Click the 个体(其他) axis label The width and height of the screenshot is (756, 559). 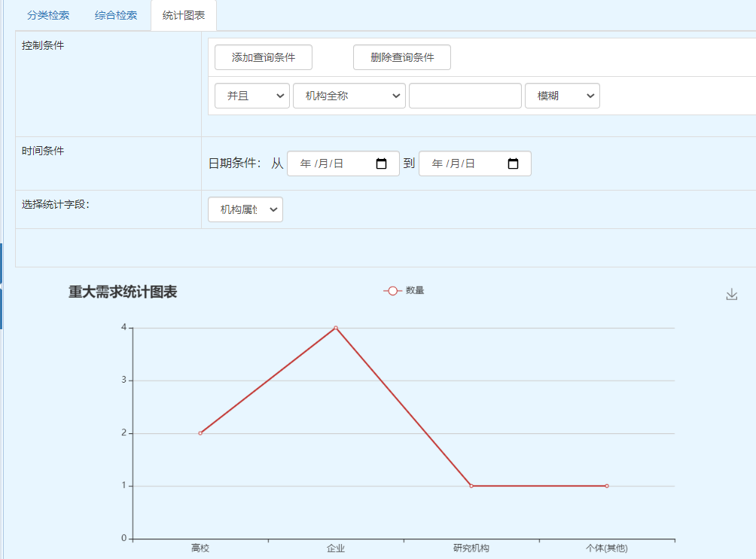click(x=607, y=548)
